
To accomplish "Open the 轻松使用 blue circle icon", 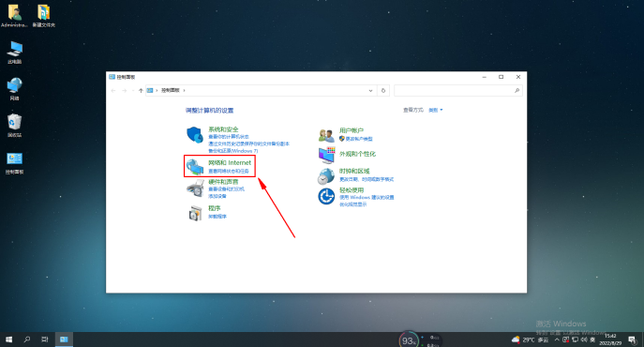I will tap(326, 196).
